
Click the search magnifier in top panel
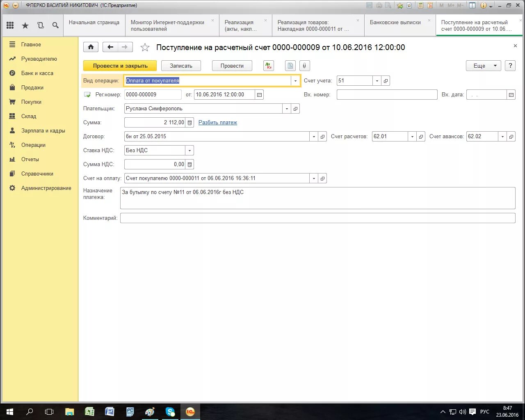[x=55, y=25]
